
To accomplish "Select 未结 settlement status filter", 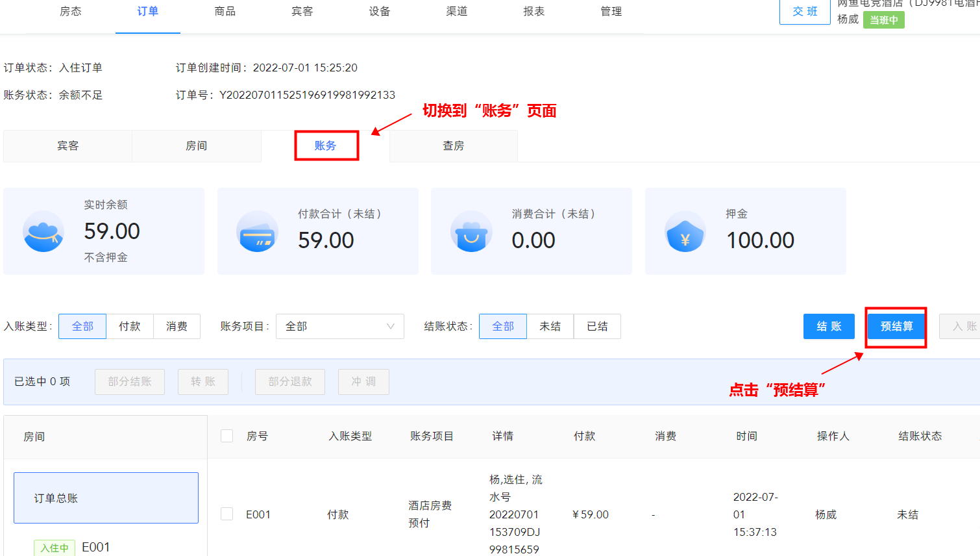I will click(x=550, y=326).
